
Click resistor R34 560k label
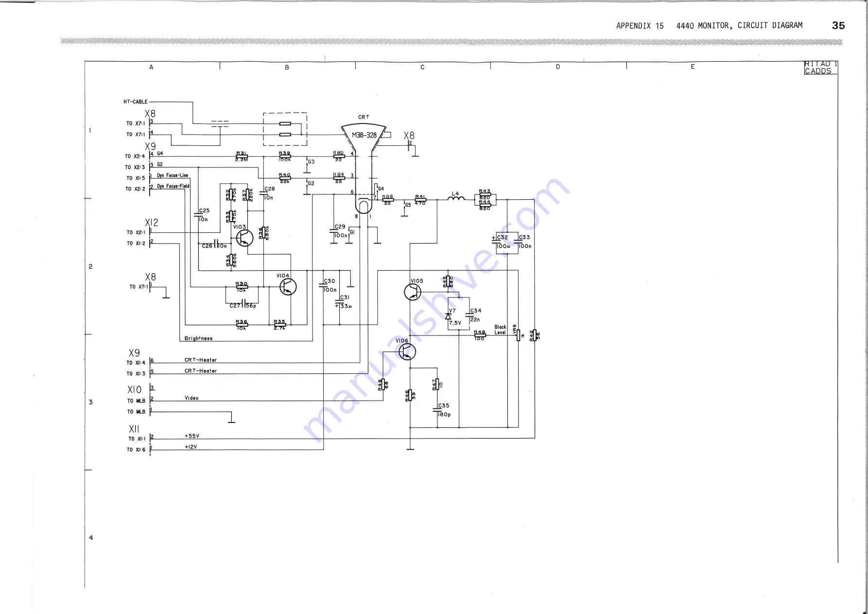pyautogui.click(x=231, y=260)
